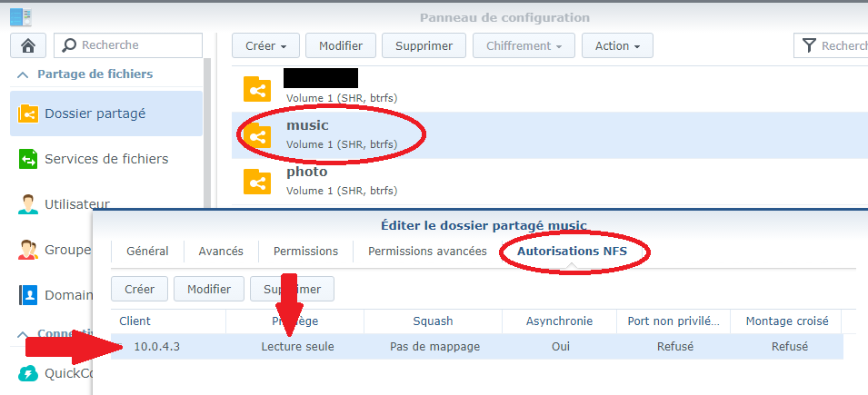Open the Action dropdown menu
The width and height of the screenshot is (868, 395).
[x=617, y=46]
